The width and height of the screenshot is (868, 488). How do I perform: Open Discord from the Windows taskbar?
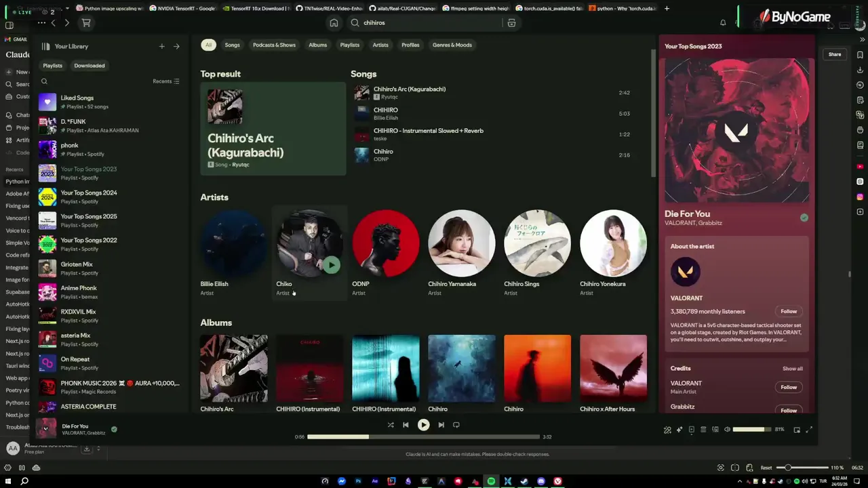point(541,481)
